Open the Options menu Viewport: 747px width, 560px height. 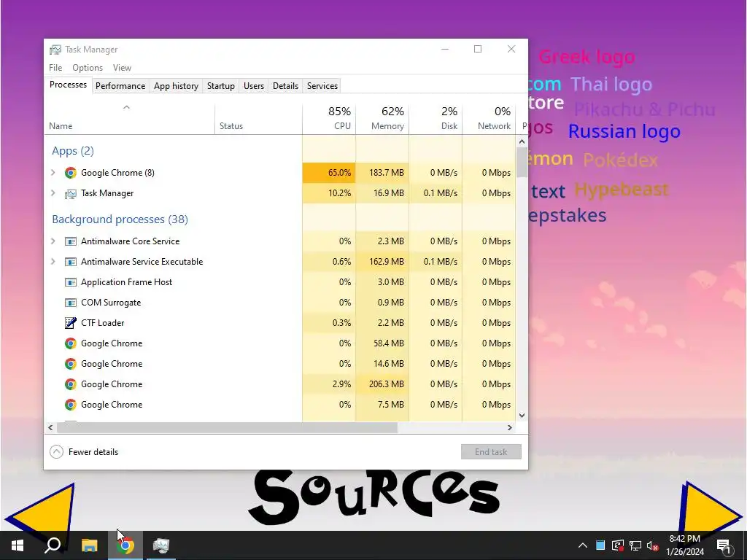tap(88, 68)
